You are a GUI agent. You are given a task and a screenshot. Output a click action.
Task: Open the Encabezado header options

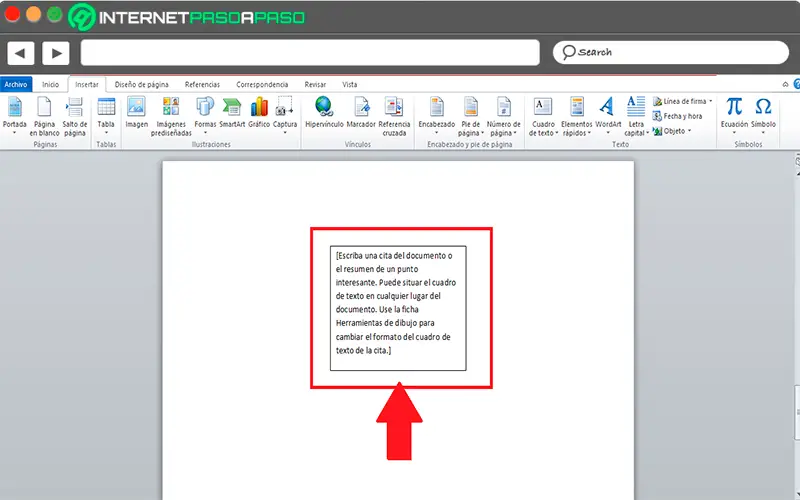[x=437, y=115]
